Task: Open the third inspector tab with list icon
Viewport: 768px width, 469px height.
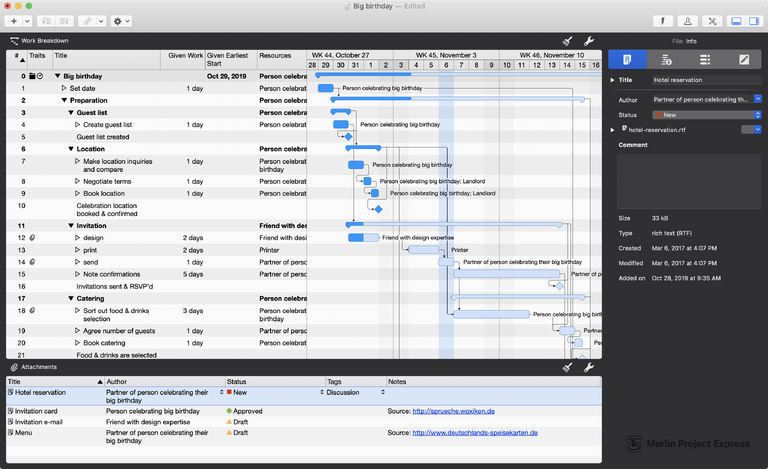Action: coord(705,60)
